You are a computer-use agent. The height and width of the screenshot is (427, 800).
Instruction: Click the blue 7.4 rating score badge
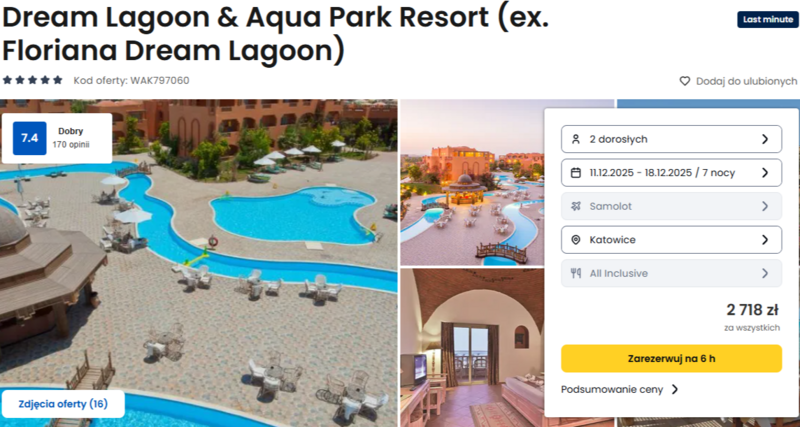click(x=30, y=138)
